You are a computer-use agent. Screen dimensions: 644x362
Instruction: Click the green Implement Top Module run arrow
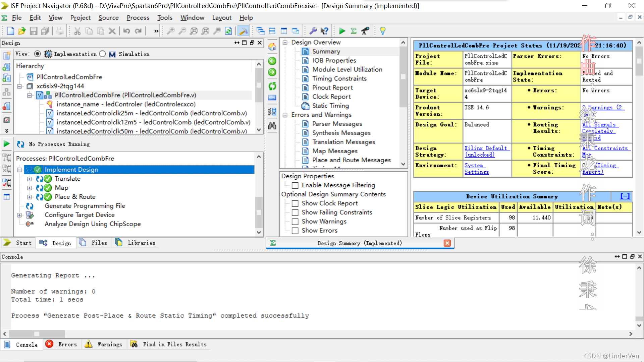[342, 31]
